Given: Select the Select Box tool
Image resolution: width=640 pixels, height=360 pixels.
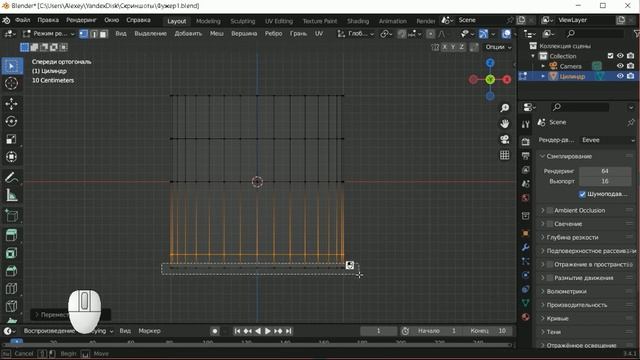Looking at the screenshot, I should [11, 66].
